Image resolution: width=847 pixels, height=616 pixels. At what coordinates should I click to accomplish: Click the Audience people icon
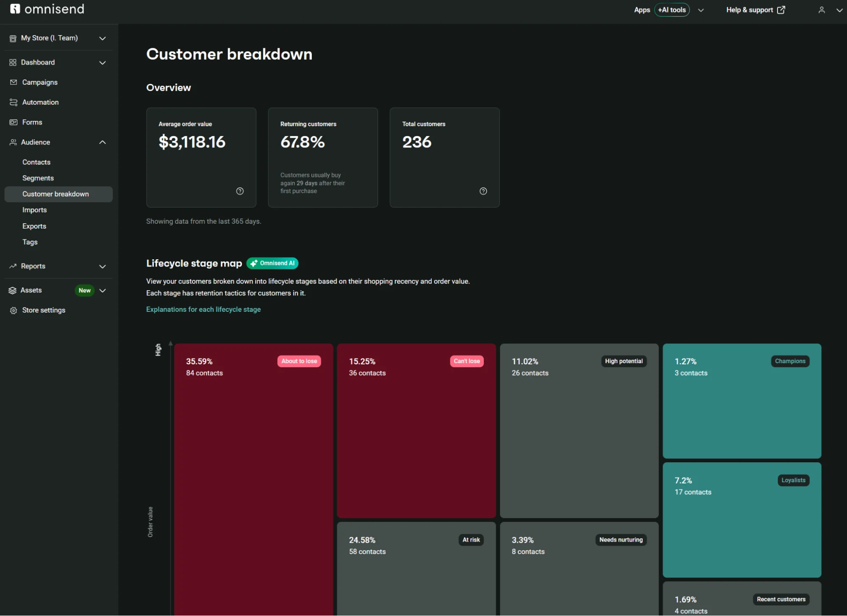click(x=13, y=142)
